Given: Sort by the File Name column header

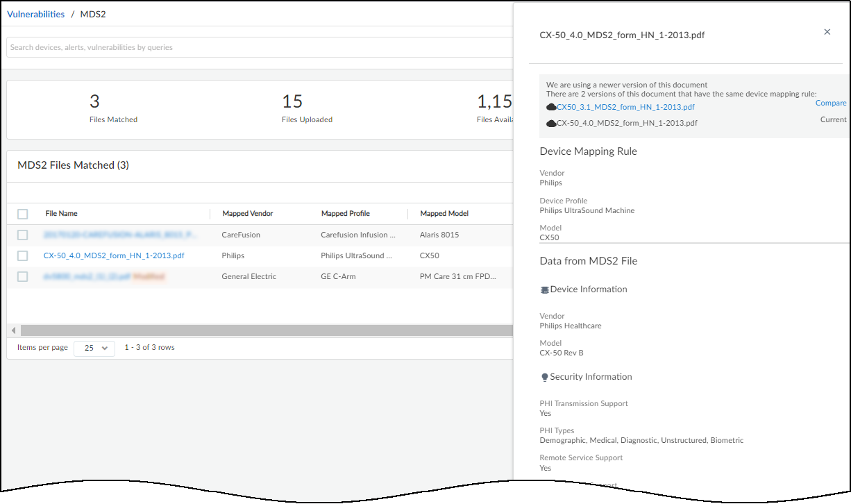Looking at the screenshot, I should pos(61,214).
